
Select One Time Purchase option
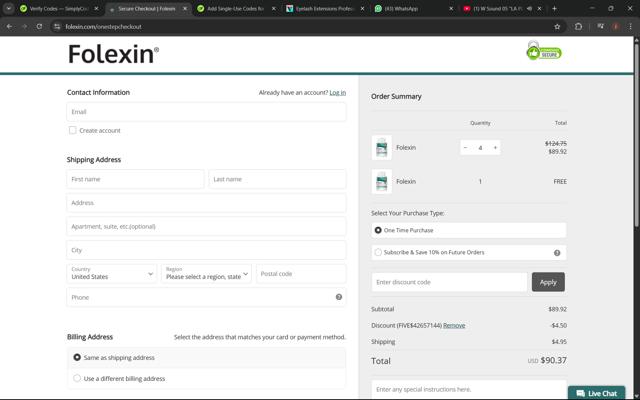(x=378, y=230)
